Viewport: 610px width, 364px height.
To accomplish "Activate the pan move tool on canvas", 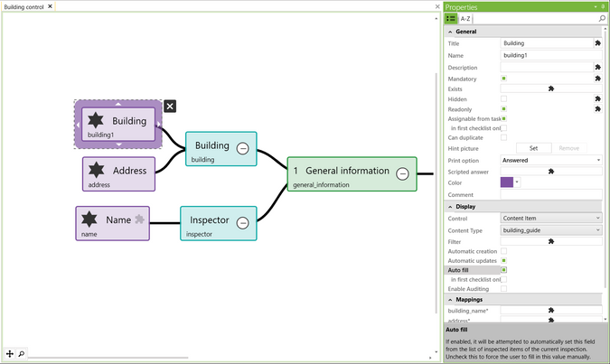I will click(10, 353).
